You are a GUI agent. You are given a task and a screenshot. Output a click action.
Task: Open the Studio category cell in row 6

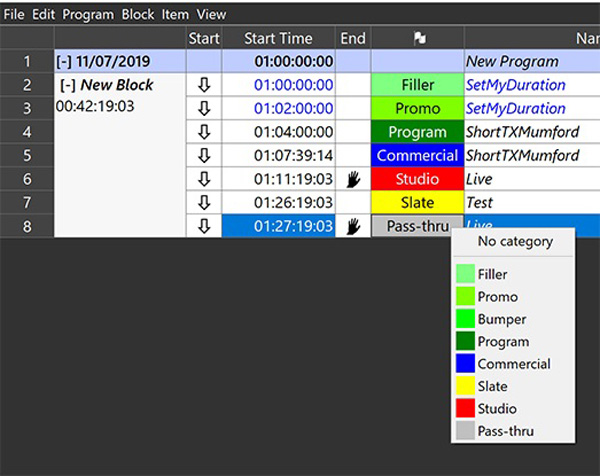point(417,179)
